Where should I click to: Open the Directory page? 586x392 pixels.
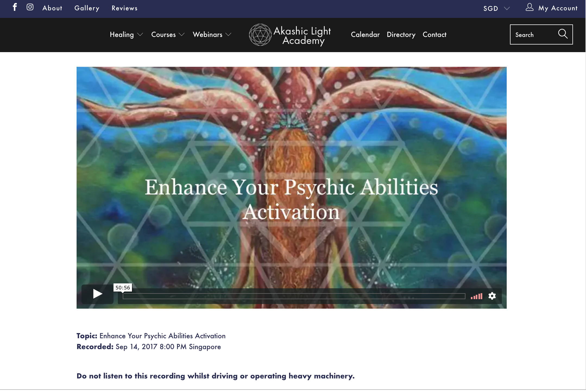click(401, 34)
